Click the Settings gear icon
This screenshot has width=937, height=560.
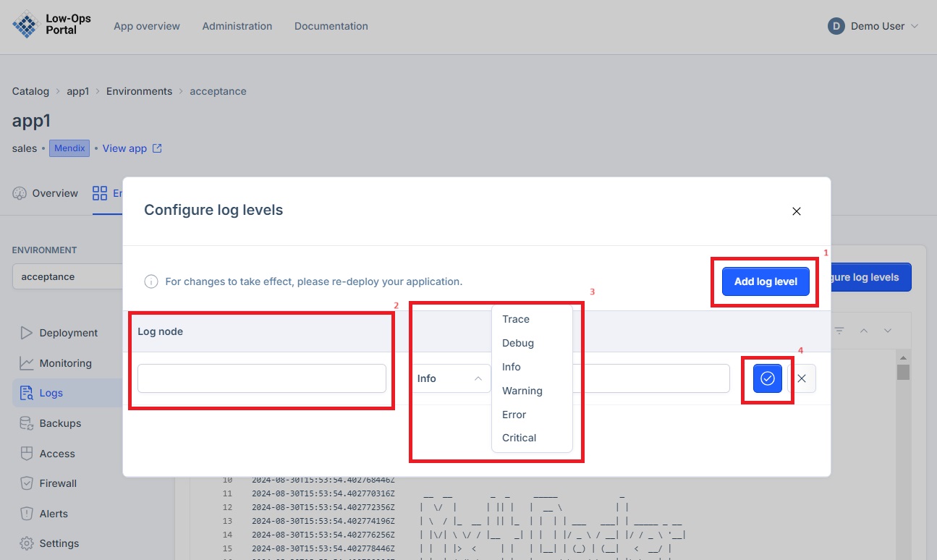coord(27,543)
